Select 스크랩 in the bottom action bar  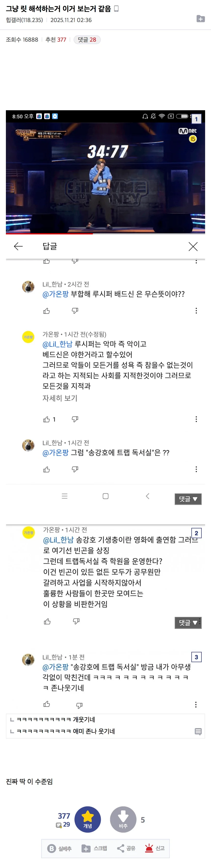94,848
